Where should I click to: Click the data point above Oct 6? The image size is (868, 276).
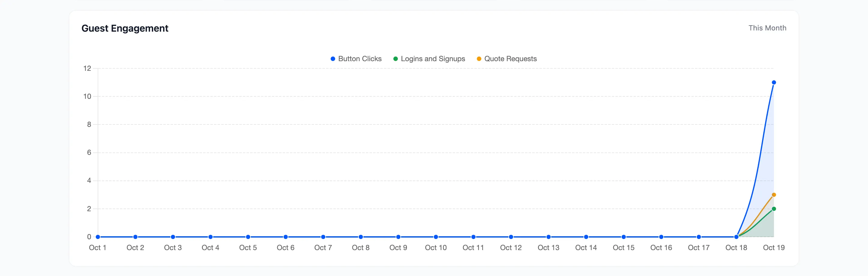(285, 237)
